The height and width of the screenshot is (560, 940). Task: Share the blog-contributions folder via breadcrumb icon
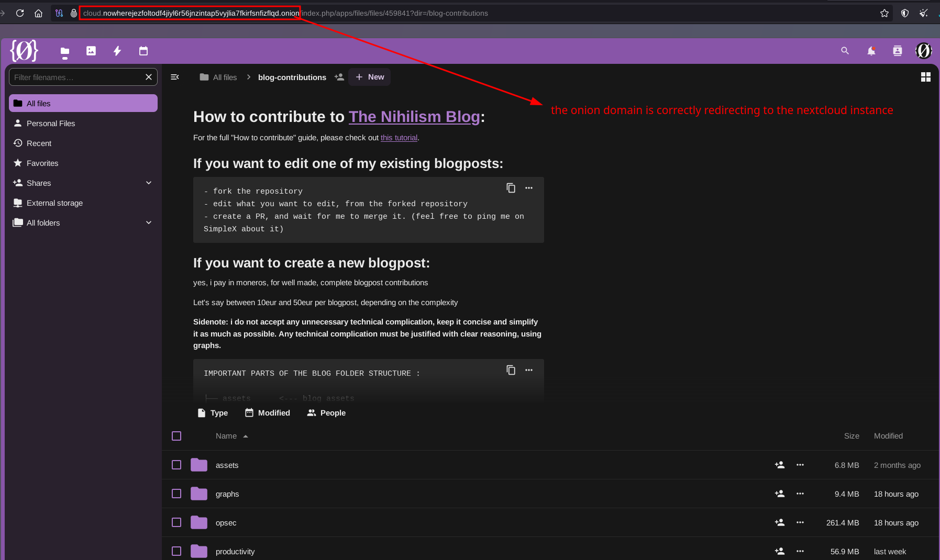[339, 77]
